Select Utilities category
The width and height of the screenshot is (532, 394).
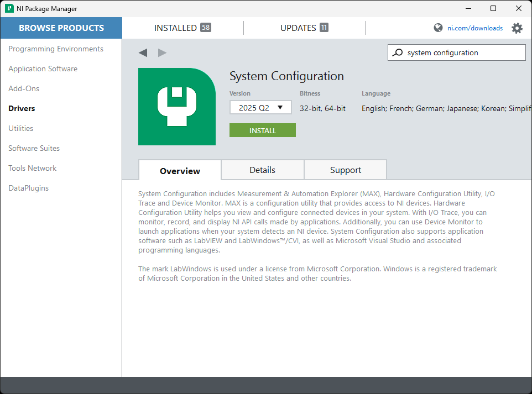[x=20, y=129]
